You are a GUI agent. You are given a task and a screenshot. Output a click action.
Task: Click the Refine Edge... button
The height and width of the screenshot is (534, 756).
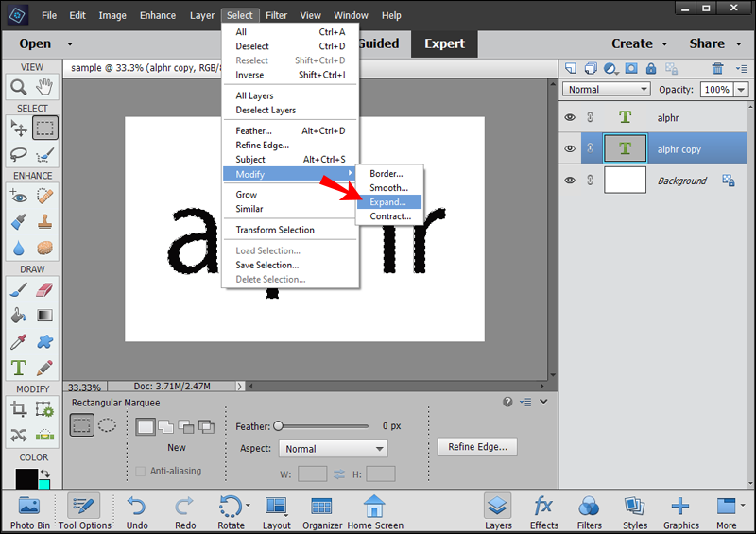(477, 447)
